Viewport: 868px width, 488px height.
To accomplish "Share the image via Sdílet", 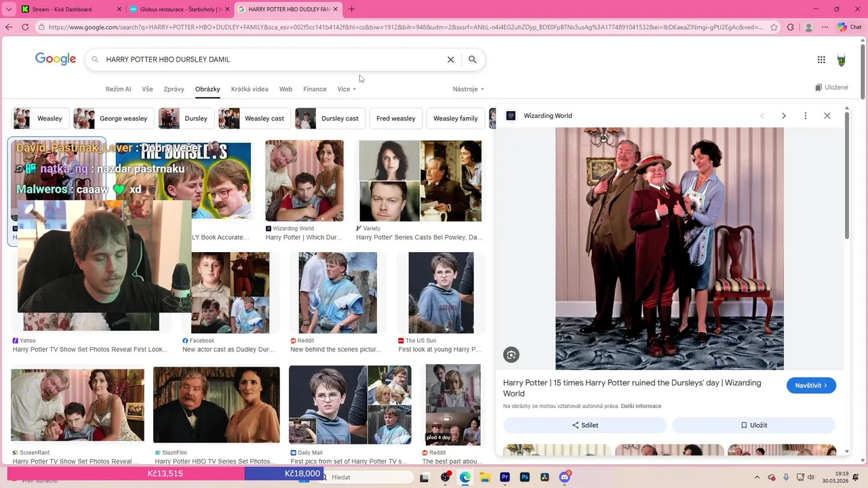I will [x=585, y=425].
